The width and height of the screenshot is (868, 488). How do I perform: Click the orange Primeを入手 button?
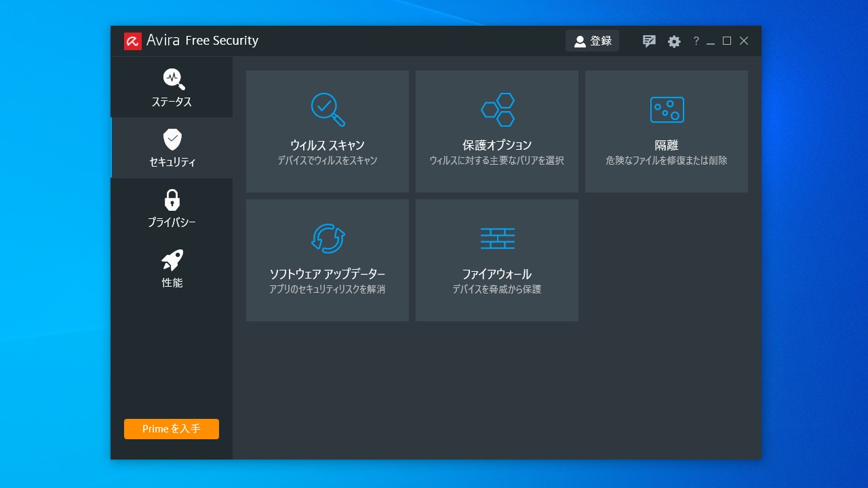pyautogui.click(x=172, y=429)
